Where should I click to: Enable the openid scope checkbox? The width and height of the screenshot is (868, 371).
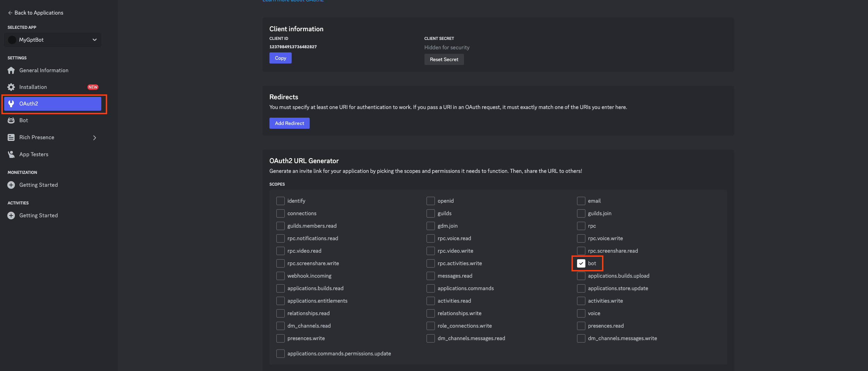tap(431, 201)
